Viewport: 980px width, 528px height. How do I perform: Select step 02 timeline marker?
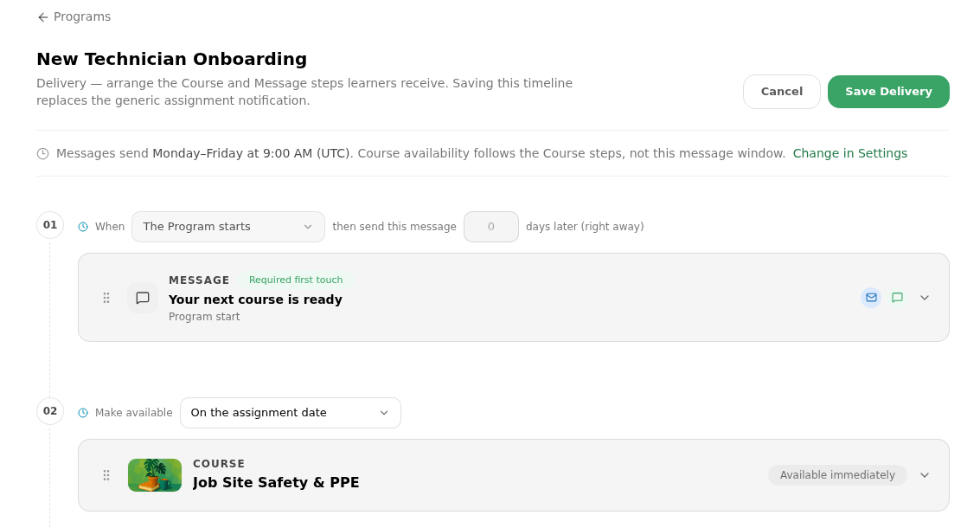[50, 412]
